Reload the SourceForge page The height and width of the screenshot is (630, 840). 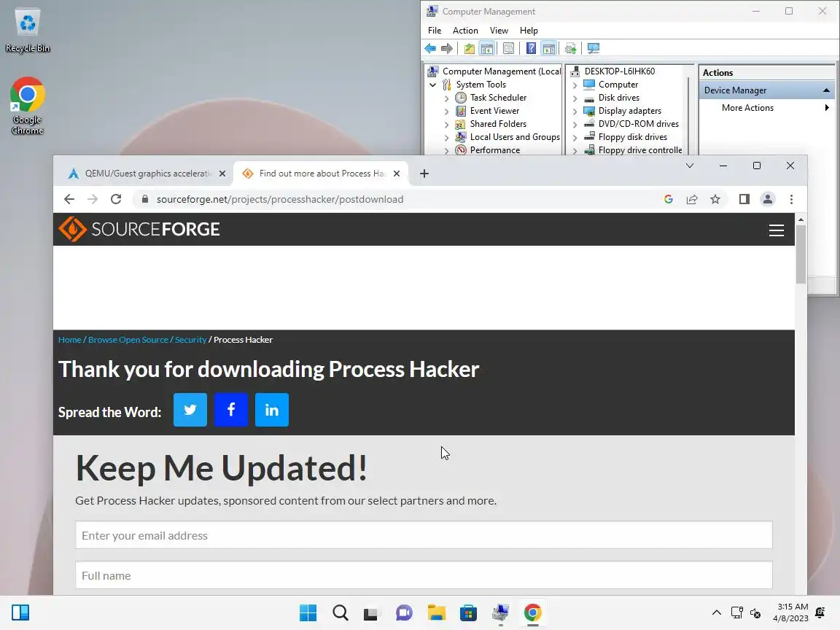116,199
